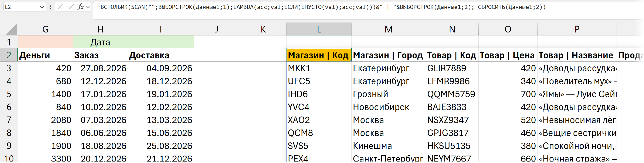The image size is (644, 163).
Task: Click the 'Грозный' city cell
Action: coord(389,94)
